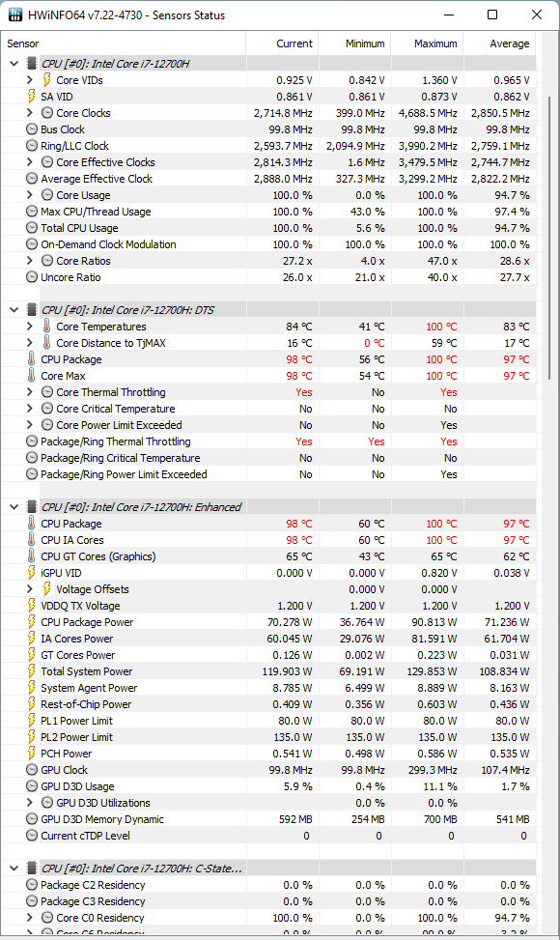This screenshot has height=940, width=560.
Task: Expand the GPU D3D Utilizations row
Action: coord(29,803)
